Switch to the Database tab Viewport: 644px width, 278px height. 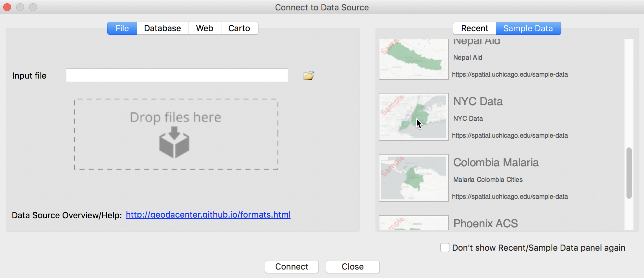162,28
